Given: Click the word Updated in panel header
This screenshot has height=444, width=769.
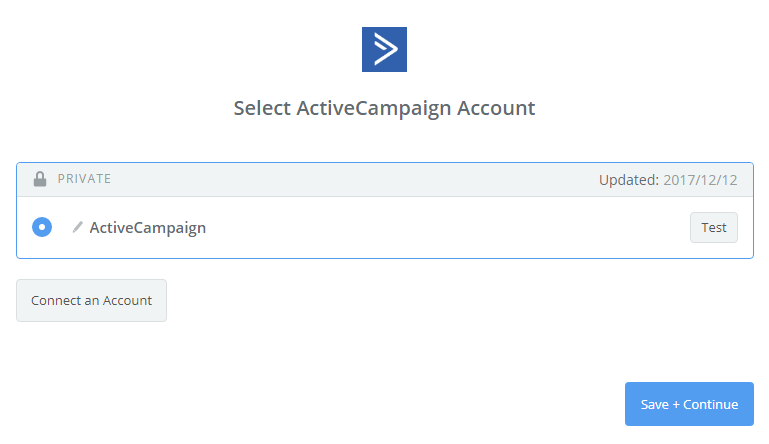Looking at the screenshot, I should (x=628, y=180).
